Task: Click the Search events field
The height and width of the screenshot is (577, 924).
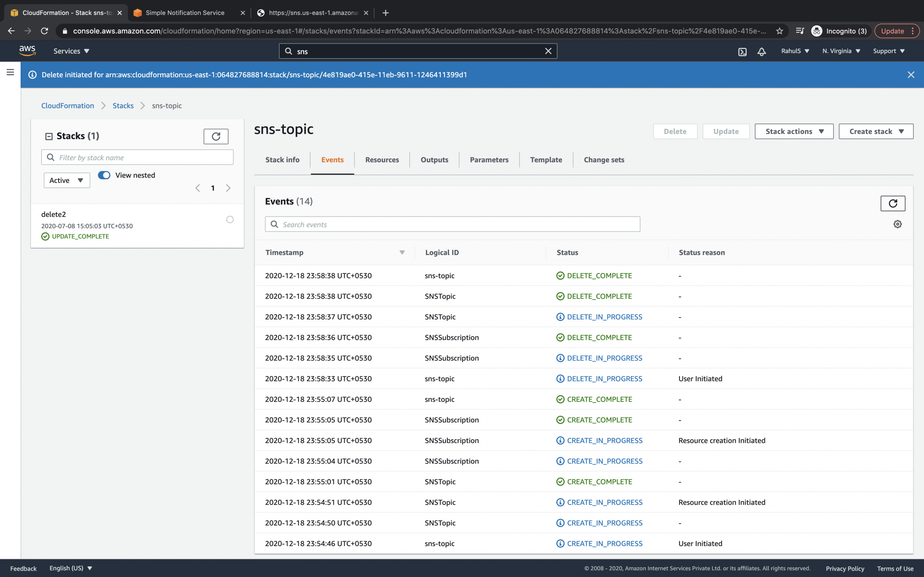Action: pos(452,224)
